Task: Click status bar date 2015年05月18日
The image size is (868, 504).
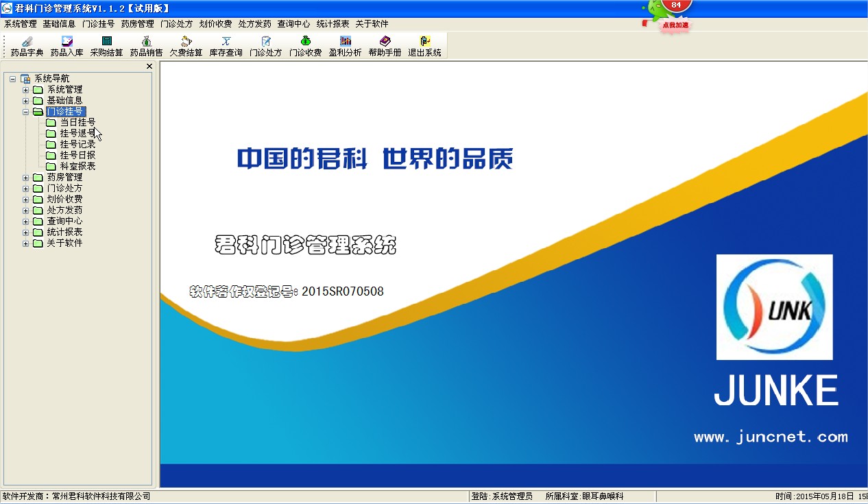Action: (825, 496)
